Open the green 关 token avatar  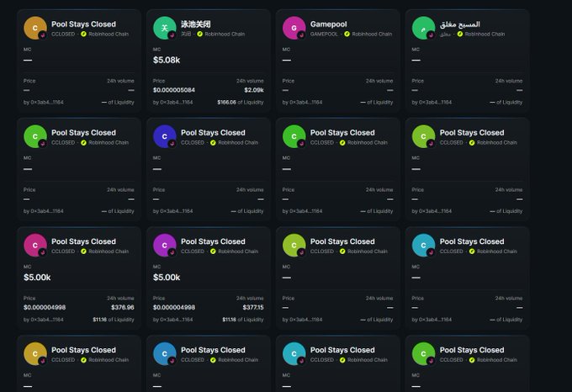[165, 28]
